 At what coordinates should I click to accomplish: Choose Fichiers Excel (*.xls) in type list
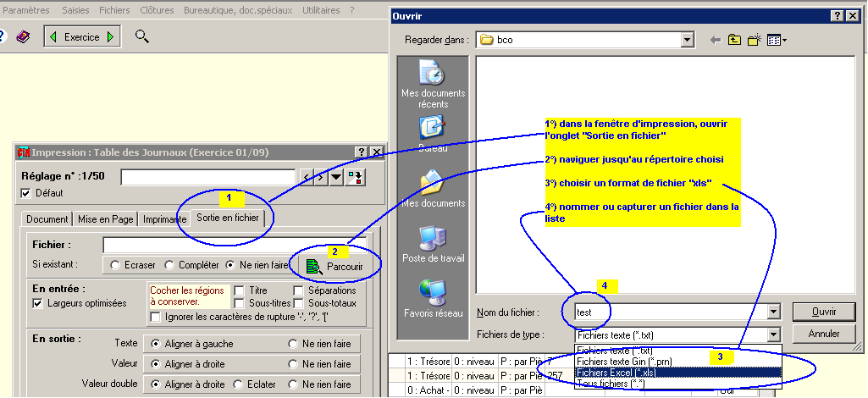(x=678, y=373)
